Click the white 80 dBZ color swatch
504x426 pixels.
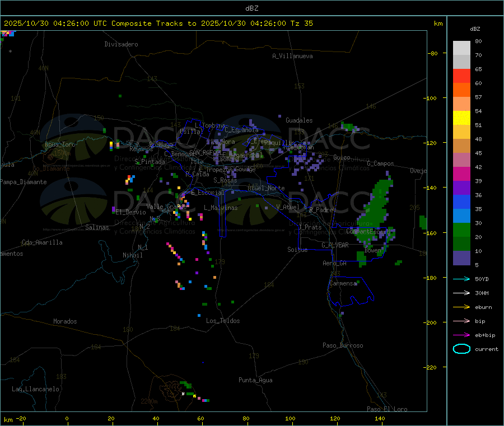[x=461, y=48]
